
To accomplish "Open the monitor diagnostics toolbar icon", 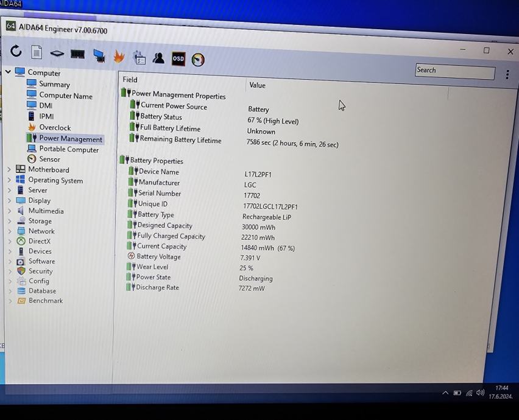I will 99,55.
